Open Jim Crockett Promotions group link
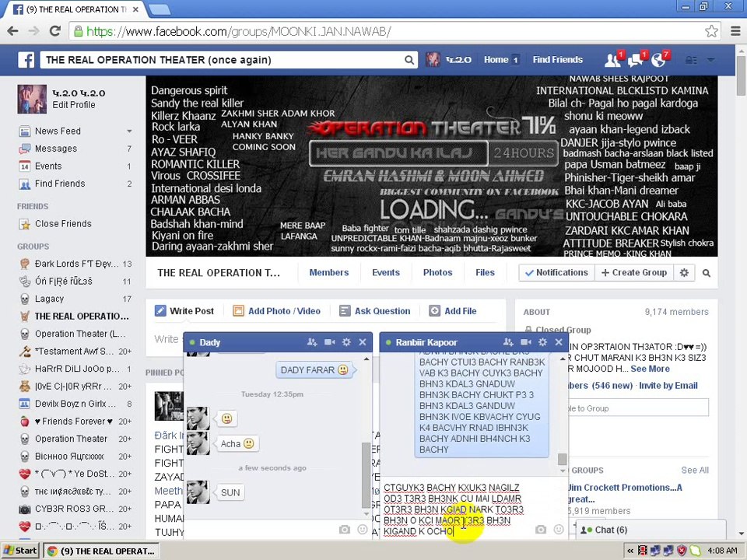This screenshot has width=747, height=560. (x=625, y=493)
